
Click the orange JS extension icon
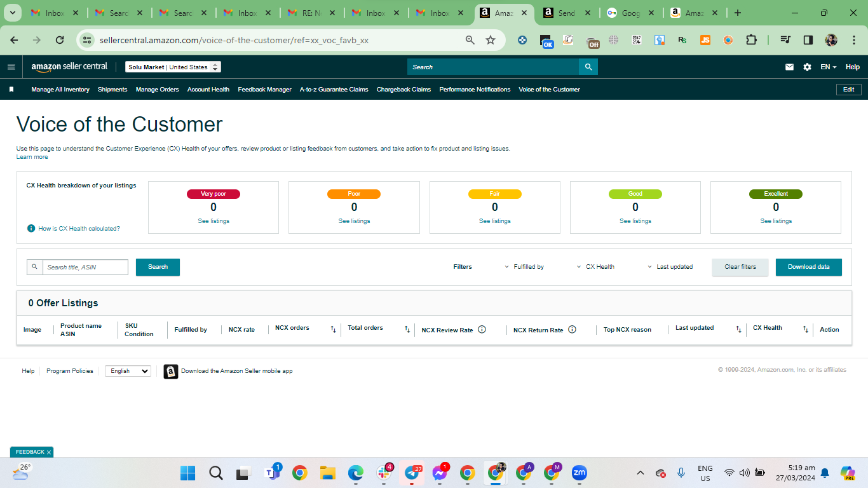pos(705,40)
